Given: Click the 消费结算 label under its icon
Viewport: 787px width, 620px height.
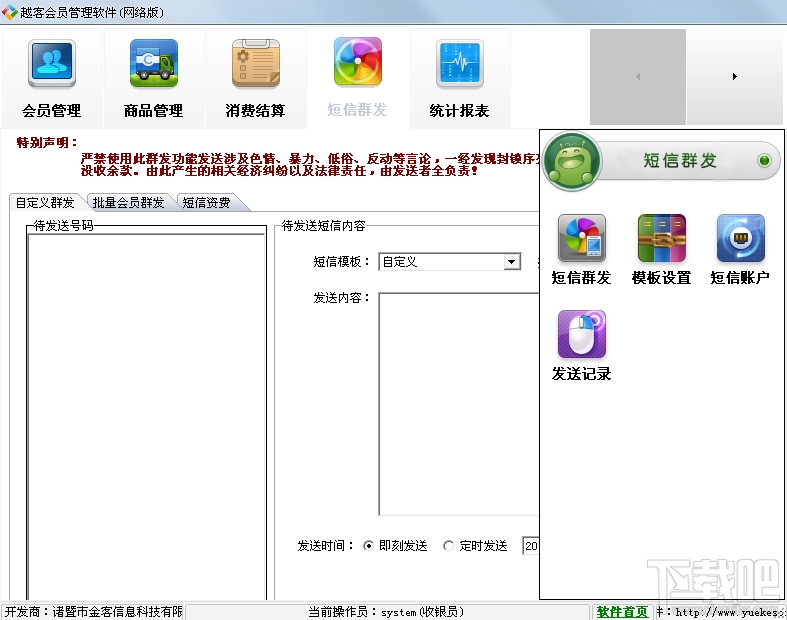Looking at the screenshot, I should (x=255, y=110).
